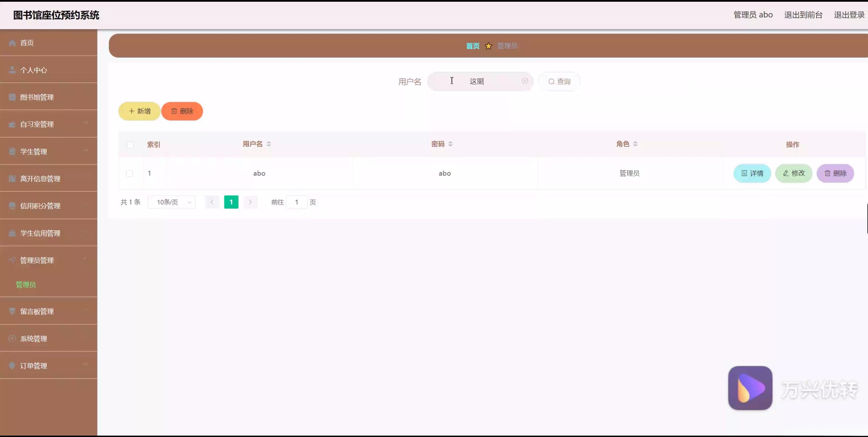Open 留言板管理 sidebar menu
Image resolution: width=868 pixels, height=437 pixels.
point(49,311)
